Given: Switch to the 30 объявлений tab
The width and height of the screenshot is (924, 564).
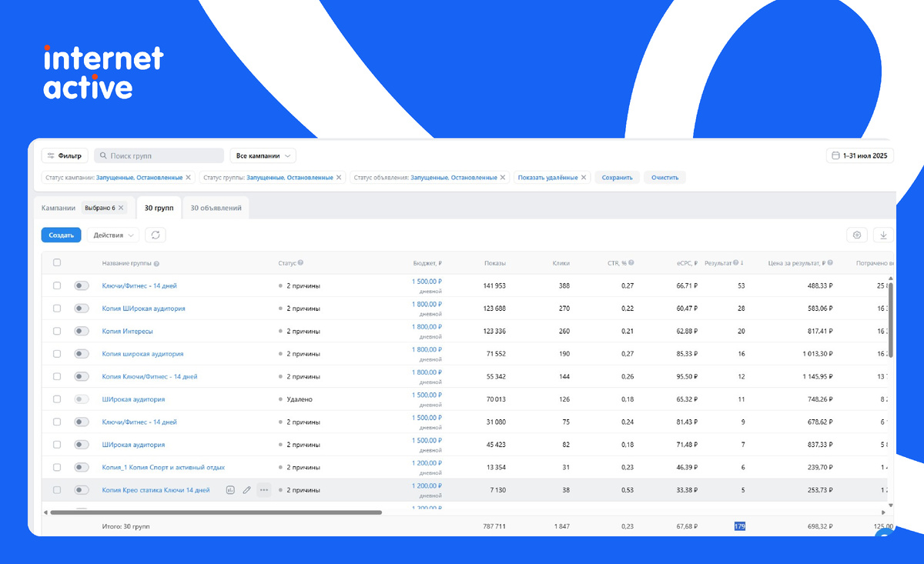Looking at the screenshot, I should (216, 208).
